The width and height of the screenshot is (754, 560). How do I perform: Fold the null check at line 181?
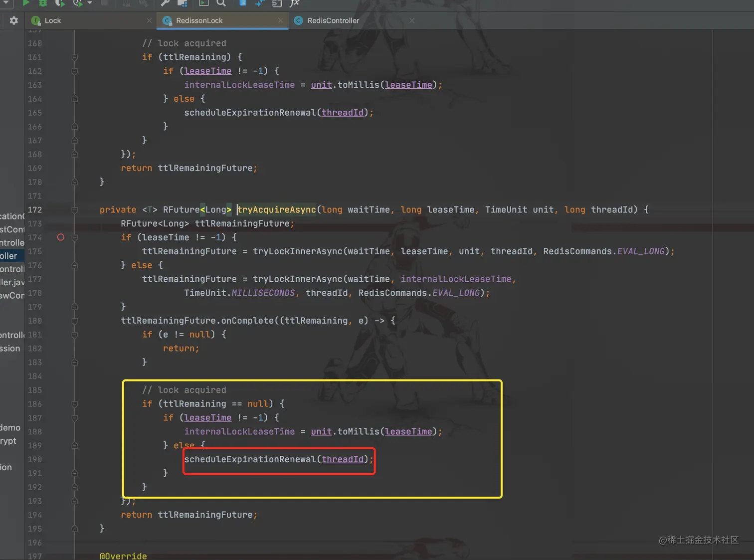pos(75,335)
